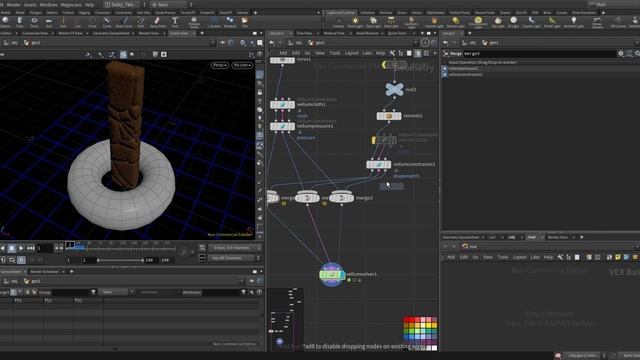
Task: Select the merge3 node
Action: pos(342,198)
